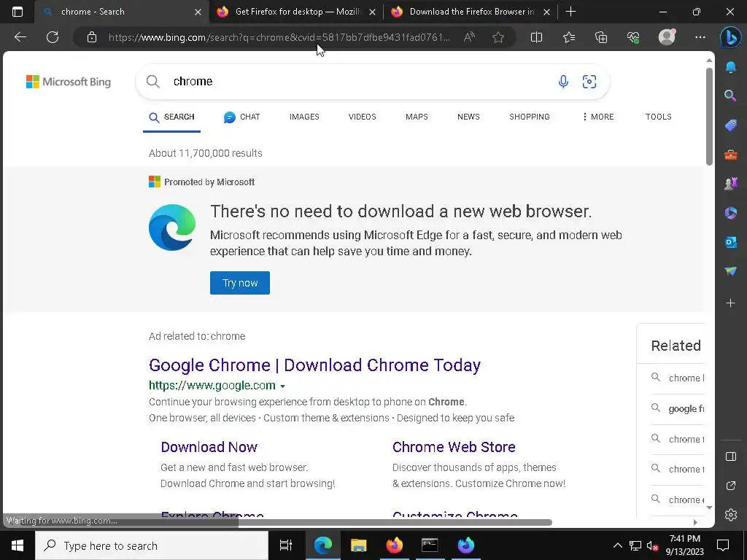Open the profile avatar icon
Screen dimensions: 747x560
(x=667, y=37)
